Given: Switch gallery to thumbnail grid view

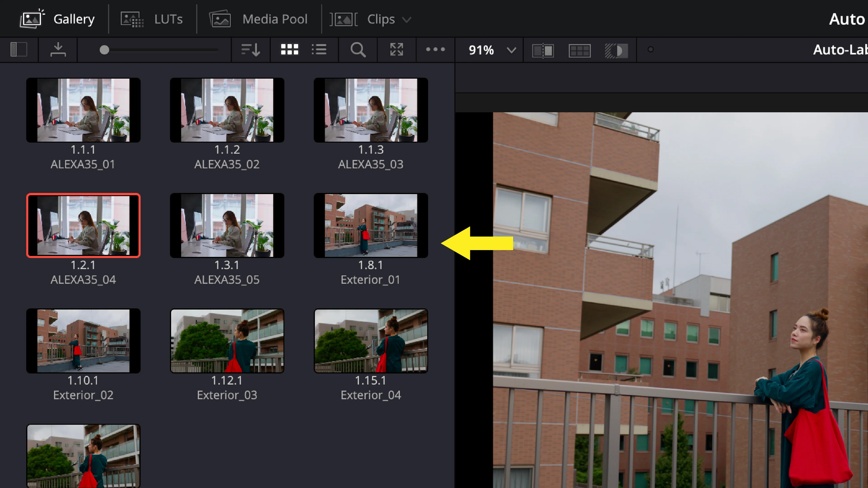Looking at the screenshot, I should pyautogui.click(x=289, y=49).
